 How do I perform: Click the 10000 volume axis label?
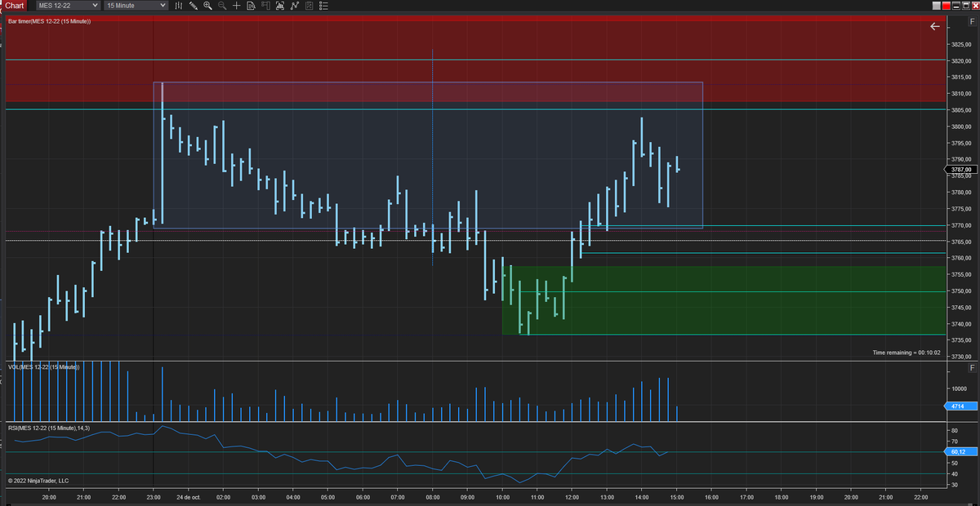(x=959, y=388)
